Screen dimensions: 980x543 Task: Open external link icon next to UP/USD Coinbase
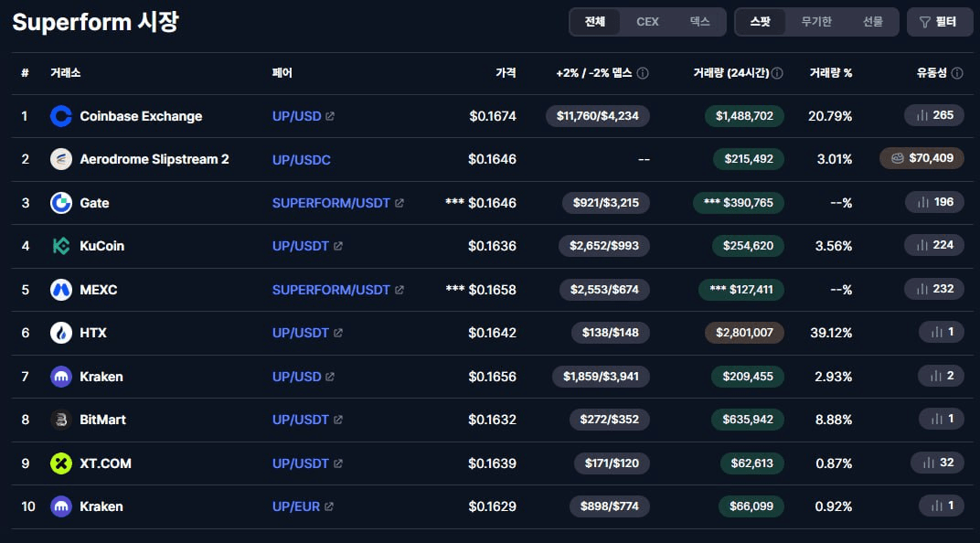click(x=330, y=116)
